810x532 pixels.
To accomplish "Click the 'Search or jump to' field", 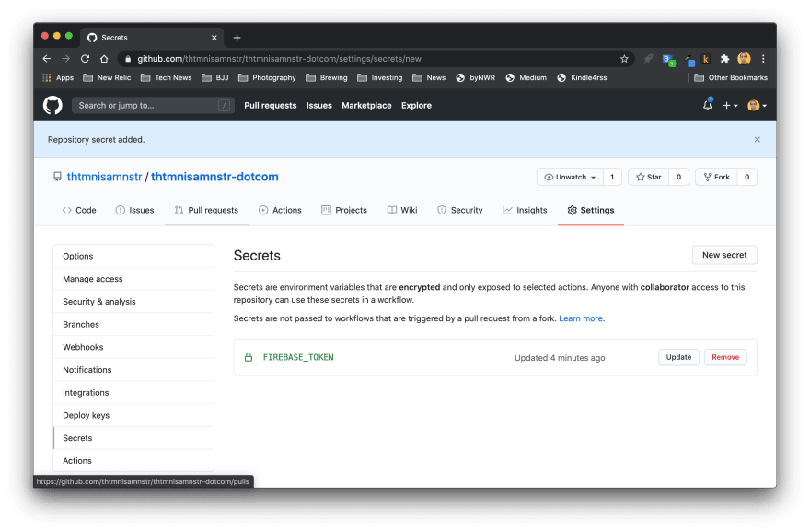I will pyautogui.click(x=152, y=106).
